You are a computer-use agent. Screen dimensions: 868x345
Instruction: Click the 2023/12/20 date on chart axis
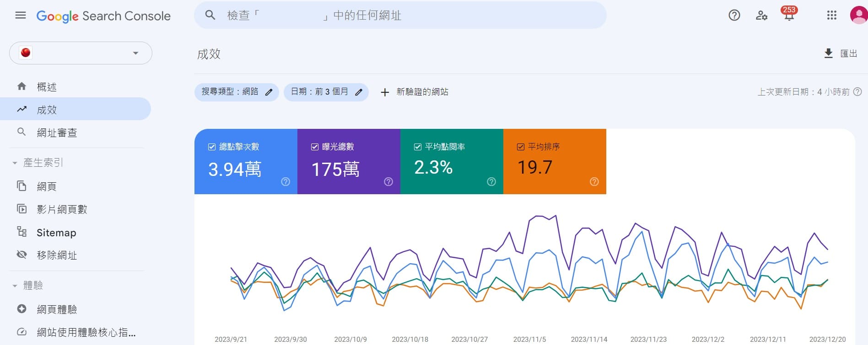(827, 340)
